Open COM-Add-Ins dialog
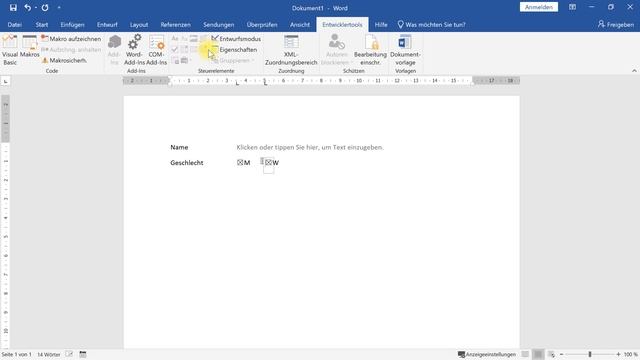The width and height of the screenshot is (640, 360). 157,50
